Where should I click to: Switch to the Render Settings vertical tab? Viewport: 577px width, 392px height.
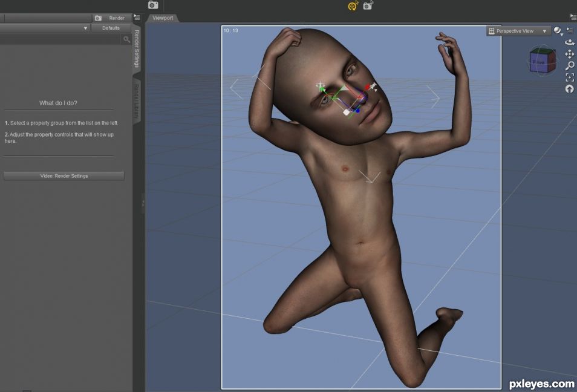click(137, 48)
